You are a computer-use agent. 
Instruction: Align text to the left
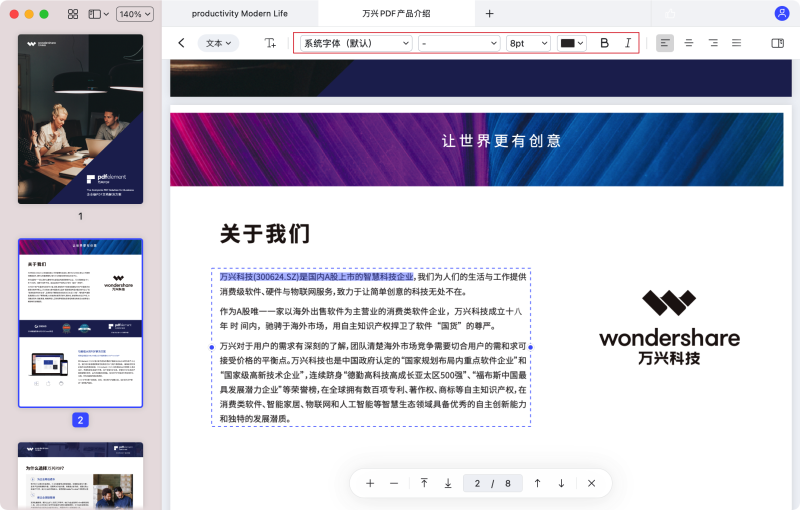pyautogui.click(x=664, y=43)
